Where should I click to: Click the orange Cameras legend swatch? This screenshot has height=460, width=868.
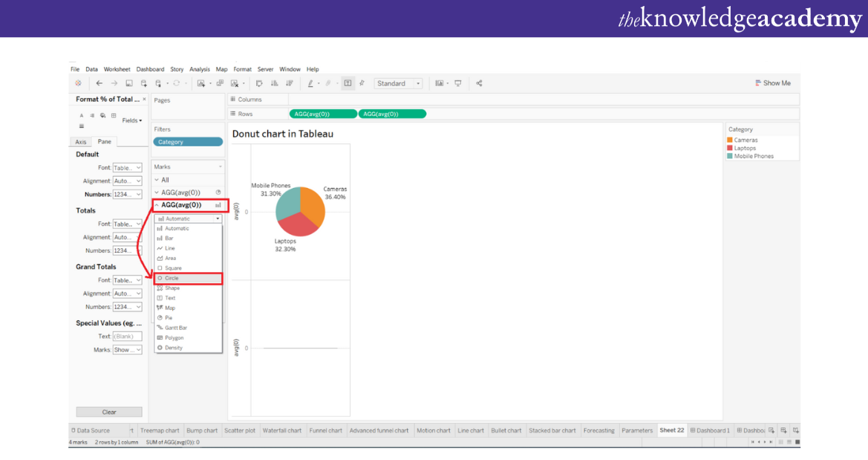click(730, 140)
